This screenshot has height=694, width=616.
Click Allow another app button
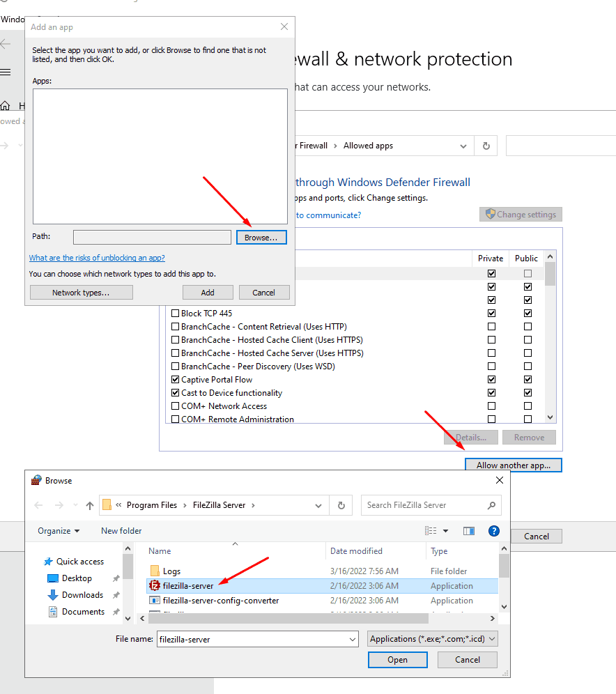[x=514, y=465]
